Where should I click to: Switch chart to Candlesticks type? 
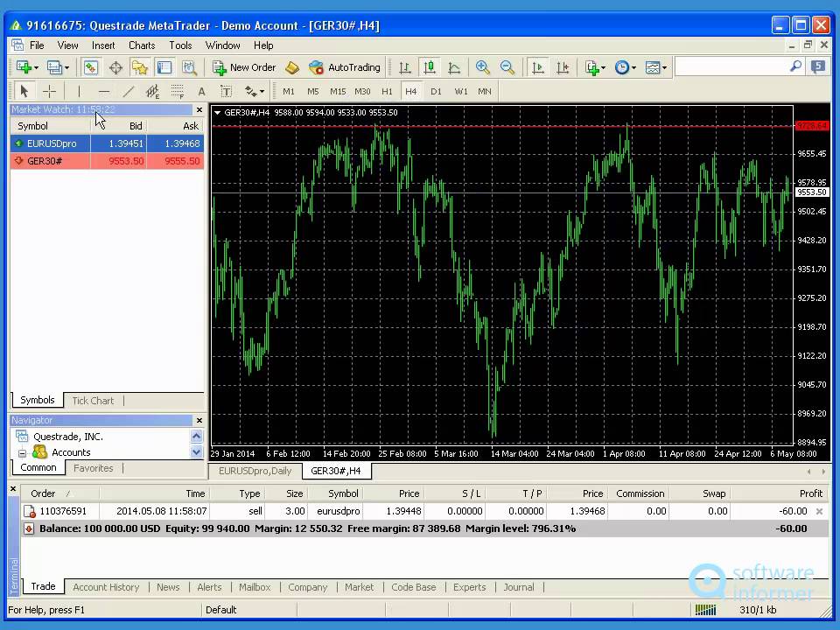(430, 67)
